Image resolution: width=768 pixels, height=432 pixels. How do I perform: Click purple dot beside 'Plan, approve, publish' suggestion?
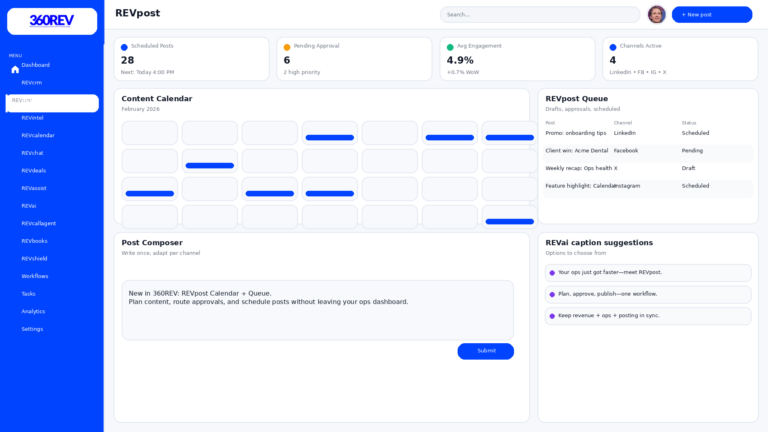pyautogui.click(x=552, y=294)
